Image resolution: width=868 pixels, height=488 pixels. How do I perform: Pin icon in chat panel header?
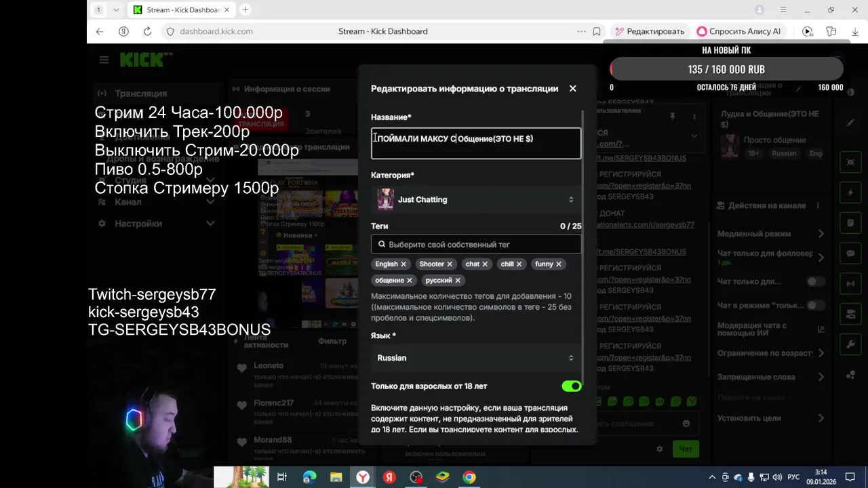(673, 117)
